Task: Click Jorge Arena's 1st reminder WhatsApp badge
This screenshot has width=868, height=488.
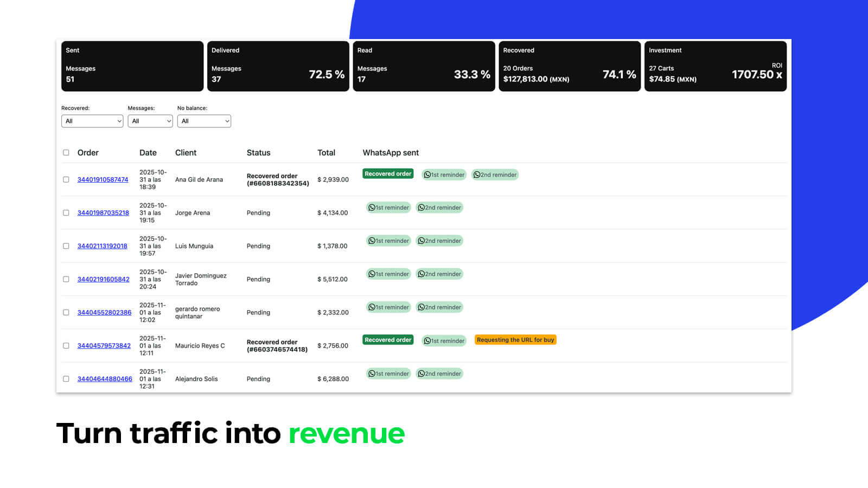Action: [x=388, y=208]
